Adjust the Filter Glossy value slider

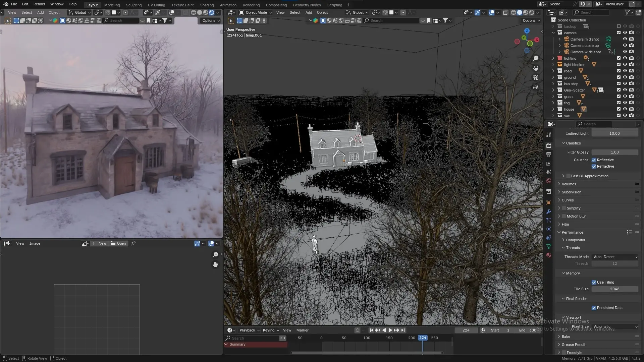(x=614, y=152)
